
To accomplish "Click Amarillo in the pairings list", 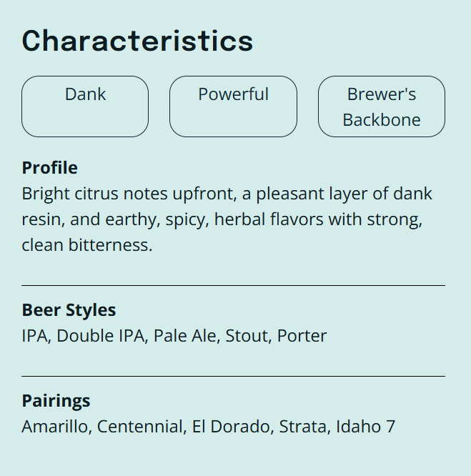I will tap(56, 427).
